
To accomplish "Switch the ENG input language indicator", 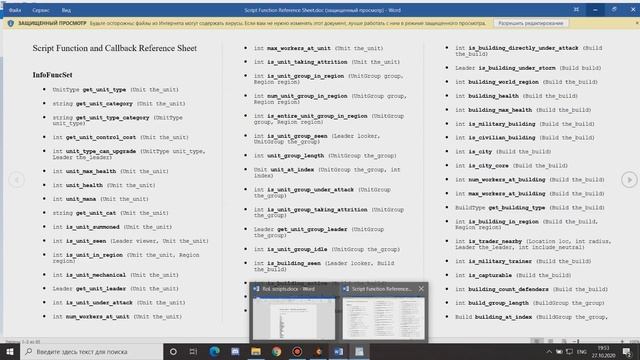I will tap(582, 351).
